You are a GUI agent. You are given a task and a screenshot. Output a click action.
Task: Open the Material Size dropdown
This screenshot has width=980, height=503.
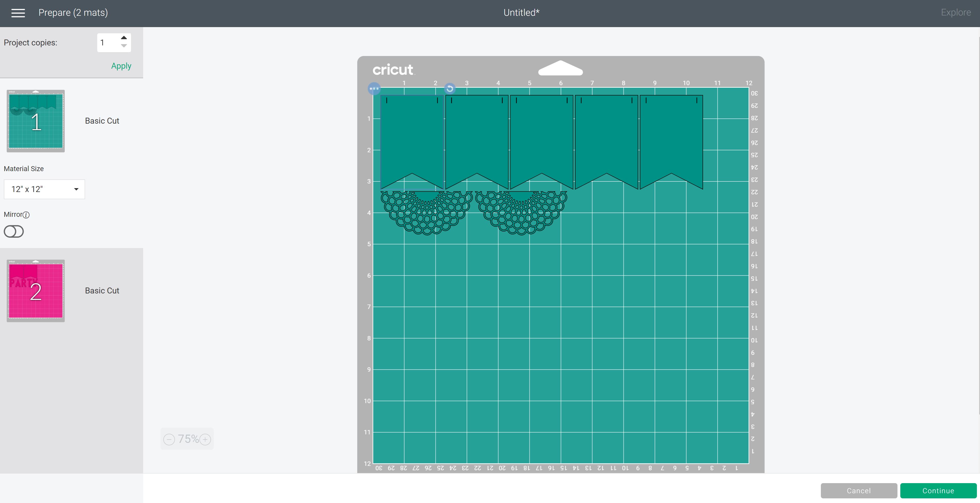45,189
